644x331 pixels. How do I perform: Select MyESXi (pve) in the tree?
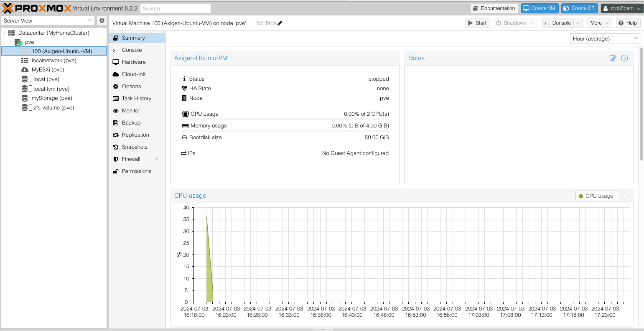(x=54, y=70)
